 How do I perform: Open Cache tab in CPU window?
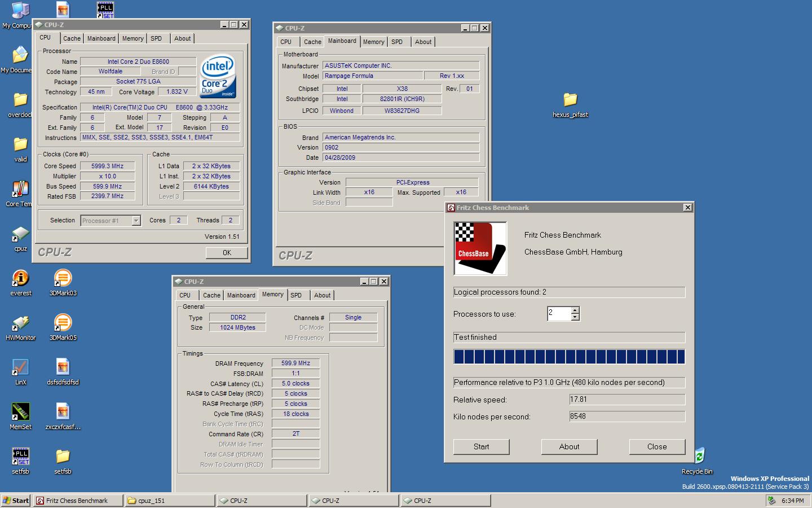(72, 38)
